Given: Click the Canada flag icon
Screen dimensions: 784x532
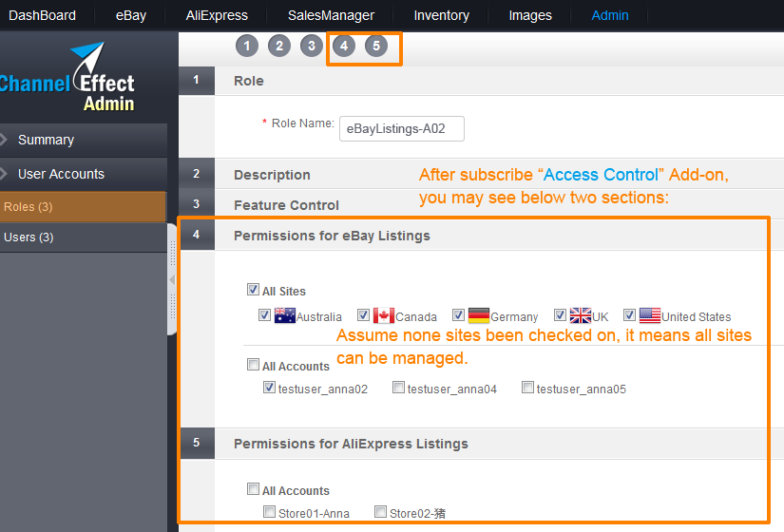Looking at the screenshot, I should pos(384,315).
